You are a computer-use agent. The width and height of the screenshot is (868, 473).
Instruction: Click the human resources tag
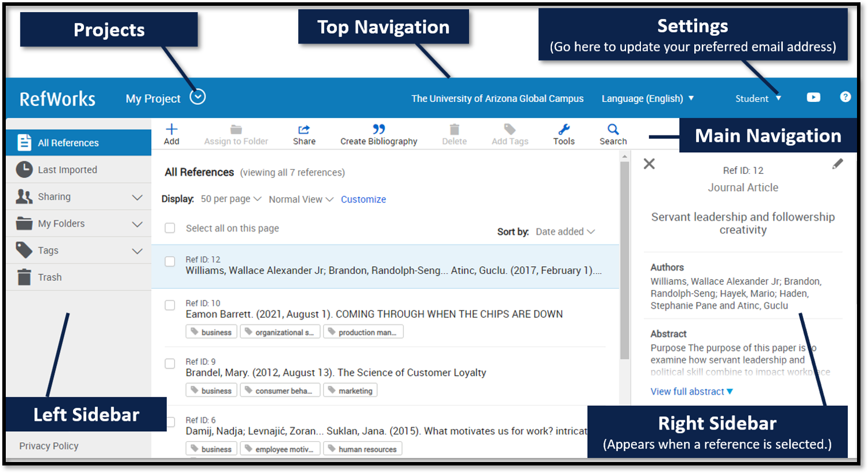362,449
